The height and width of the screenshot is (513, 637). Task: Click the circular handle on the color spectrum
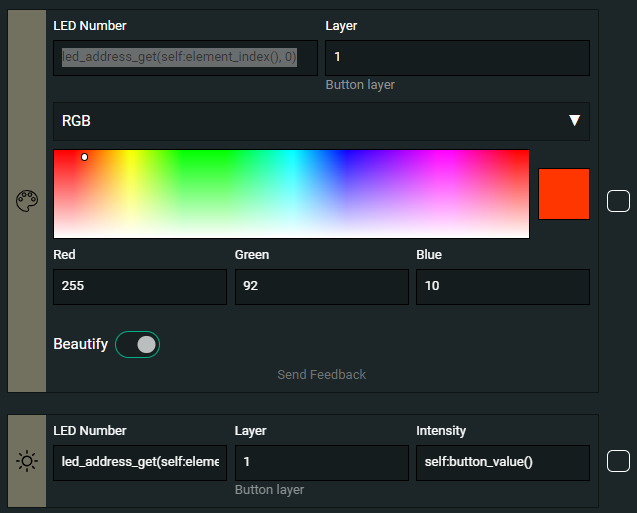(x=84, y=157)
